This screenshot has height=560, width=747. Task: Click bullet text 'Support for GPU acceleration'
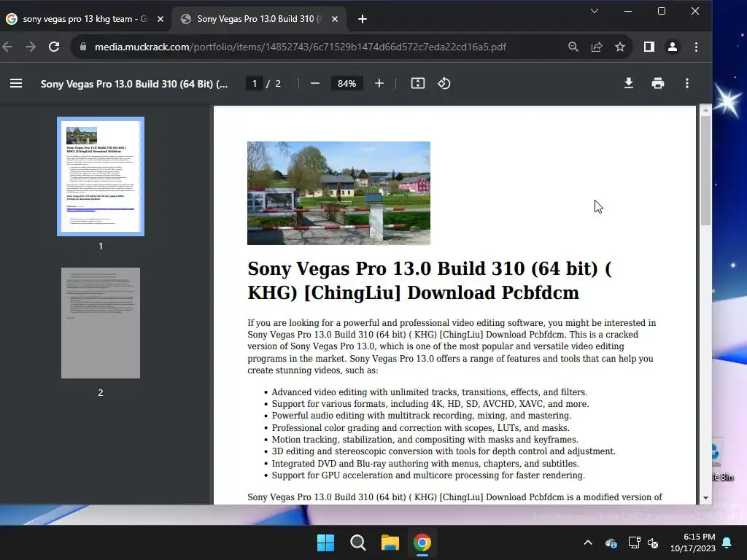(x=427, y=475)
